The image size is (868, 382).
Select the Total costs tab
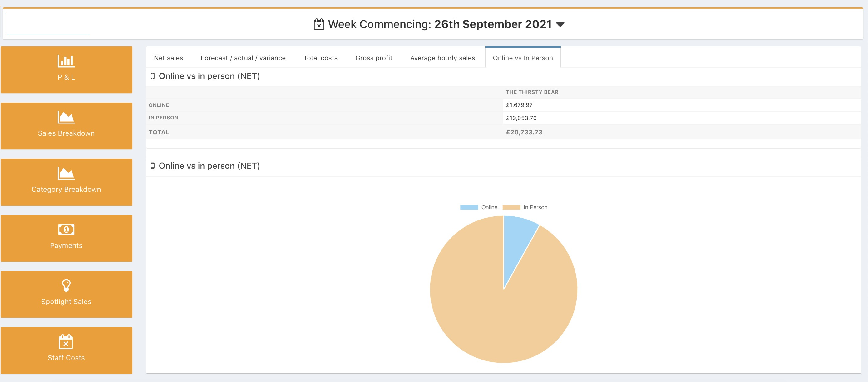[320, 58]
